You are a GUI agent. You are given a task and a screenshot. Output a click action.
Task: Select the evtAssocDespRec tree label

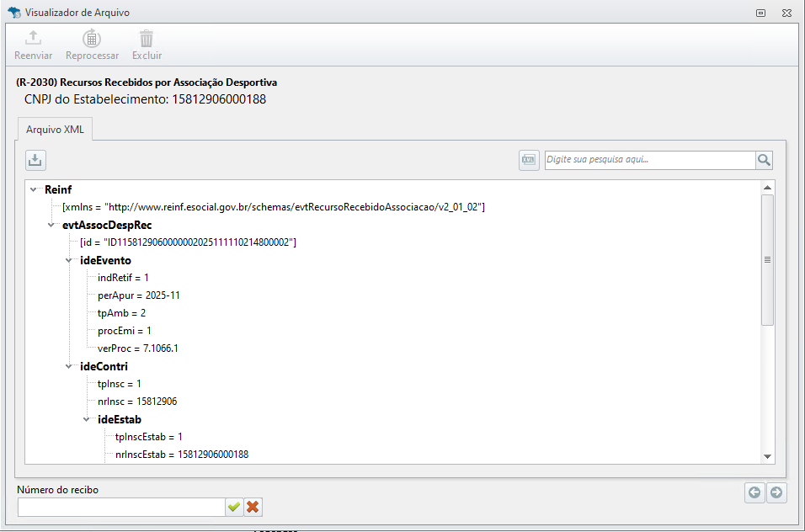(x=107, y=226)
